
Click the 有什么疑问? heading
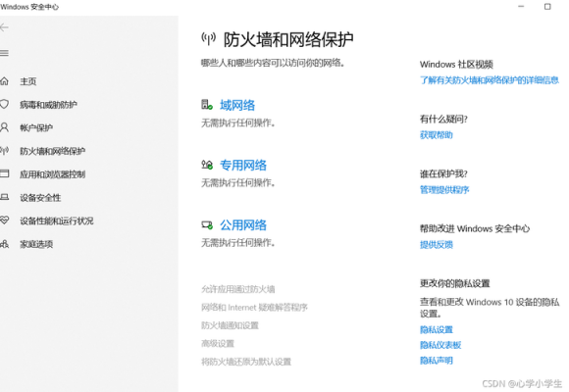click(443, 119)
